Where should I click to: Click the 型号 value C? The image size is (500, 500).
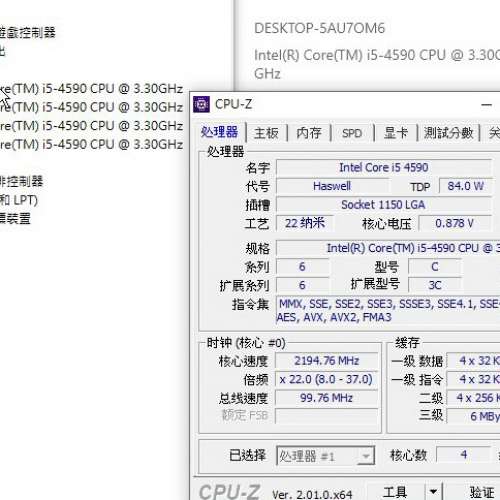tap(435, 267)
